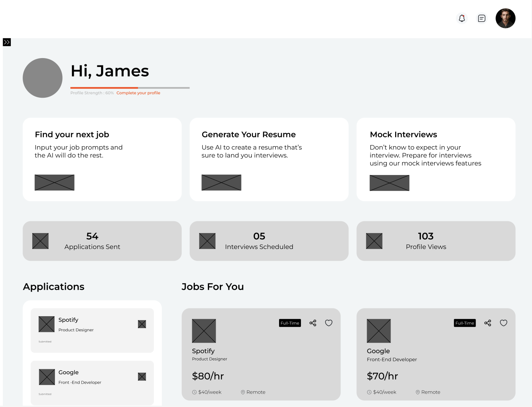Click the Google company logo in job card

(379, 331)
